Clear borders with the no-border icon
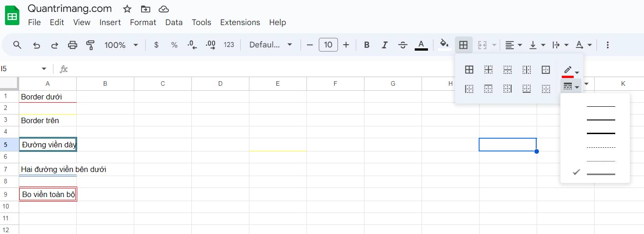 point(546,89)
